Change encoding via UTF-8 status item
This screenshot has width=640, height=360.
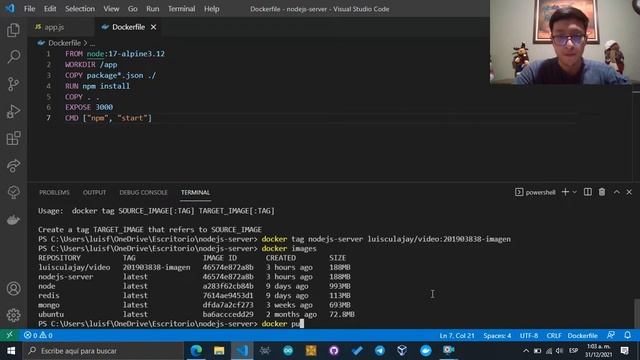pyautogui.click(x=529, y=336)
